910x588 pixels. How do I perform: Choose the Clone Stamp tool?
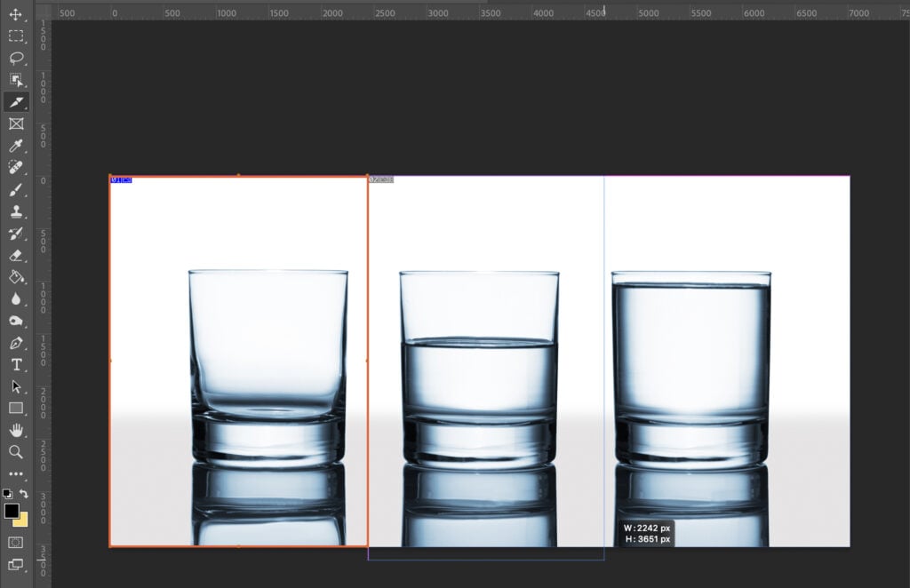coord(15,213)
